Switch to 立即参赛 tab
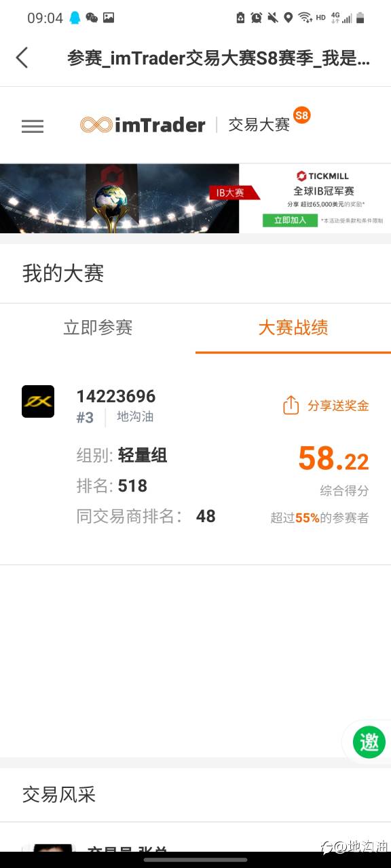 coord(98,328)
